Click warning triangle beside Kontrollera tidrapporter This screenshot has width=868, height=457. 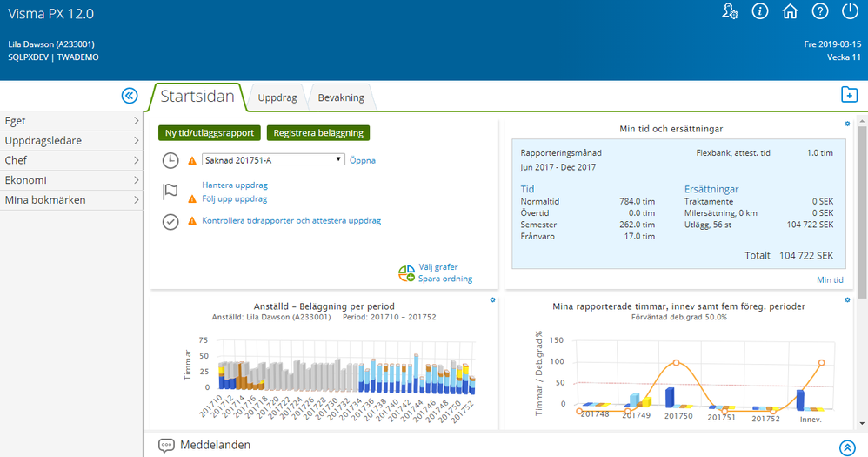(192, 221)
